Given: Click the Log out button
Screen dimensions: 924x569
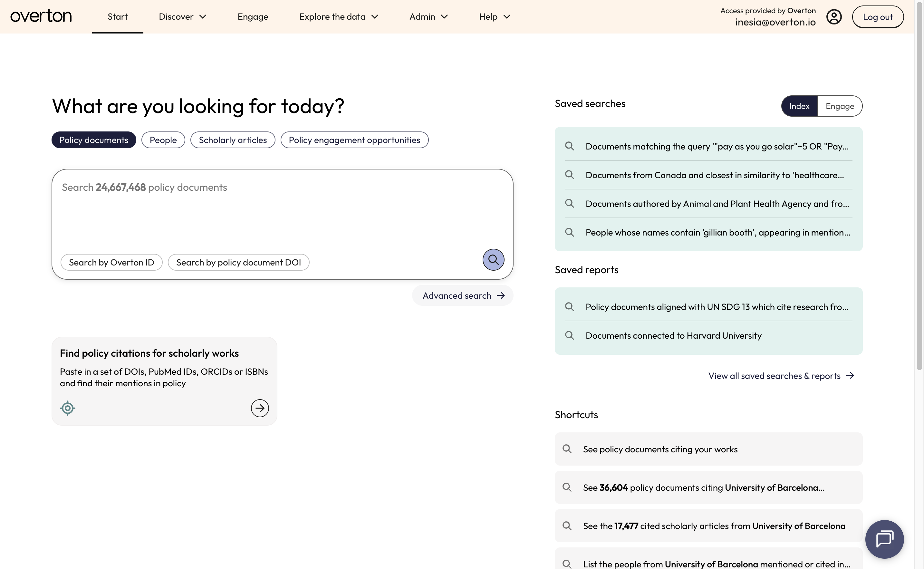Looking at the screenshot, I should [878, 17].
